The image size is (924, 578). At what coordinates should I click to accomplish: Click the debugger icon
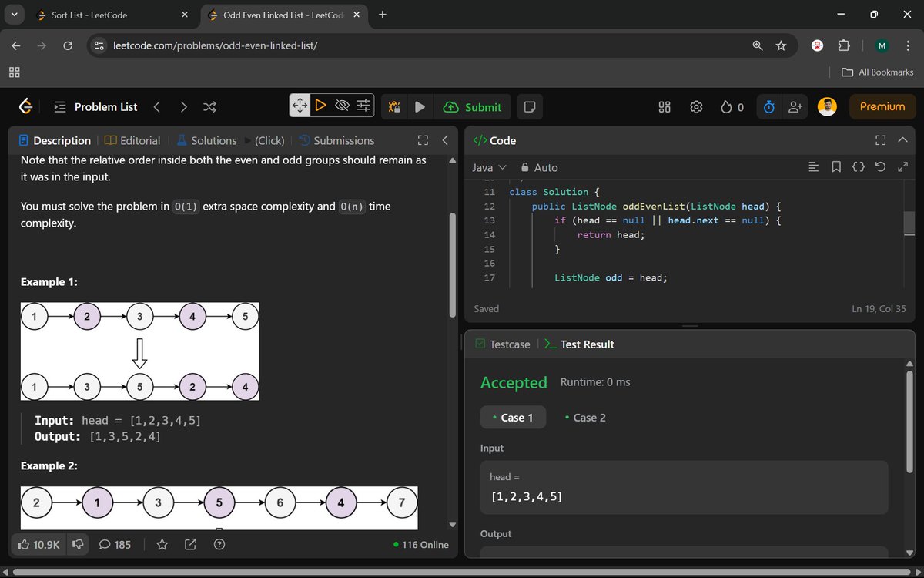pyautogui.click(x=394, y=107)
